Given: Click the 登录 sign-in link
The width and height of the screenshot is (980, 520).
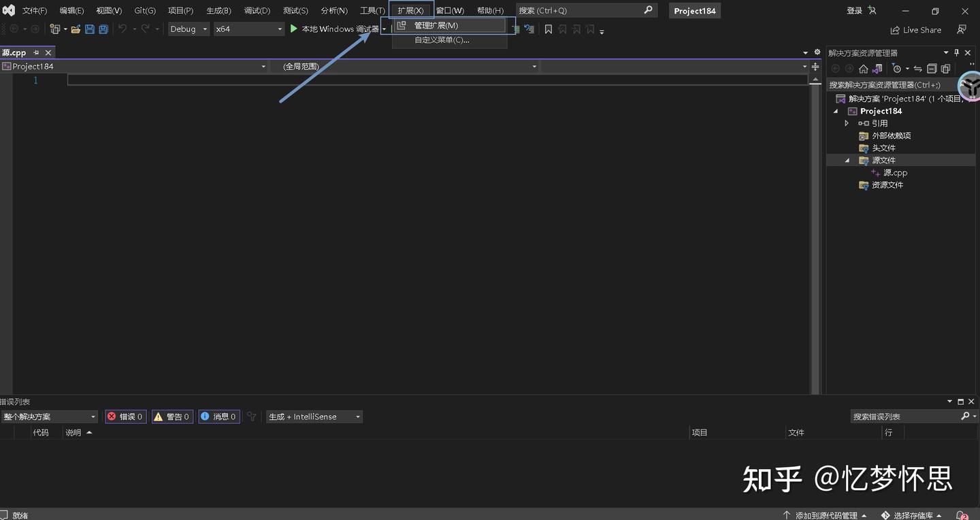Looking at the screenshot, I should click(854, 10).
